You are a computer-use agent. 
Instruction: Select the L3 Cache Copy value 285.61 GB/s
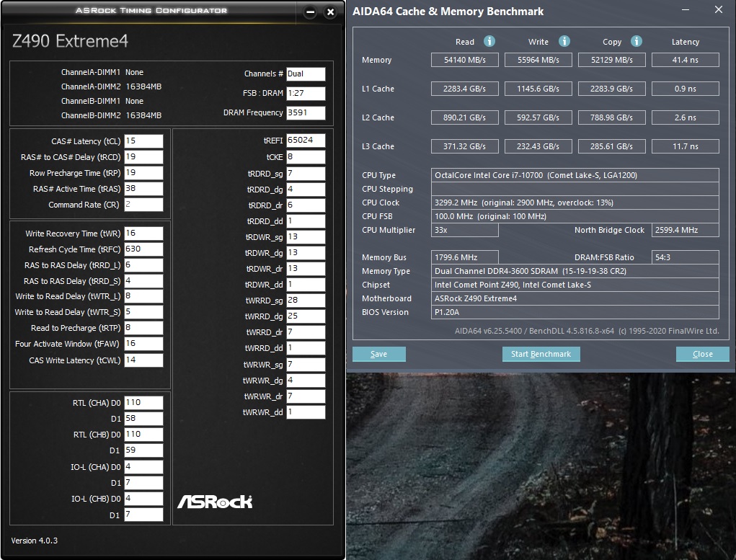(x=611, y=146)
